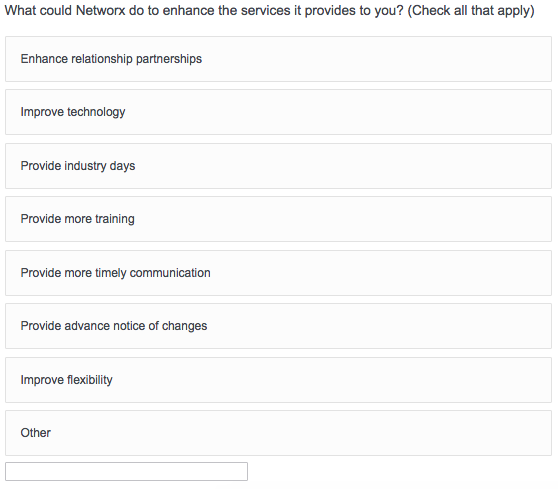
Task: Select the Other answer option
Action: [x=278, y=433]
